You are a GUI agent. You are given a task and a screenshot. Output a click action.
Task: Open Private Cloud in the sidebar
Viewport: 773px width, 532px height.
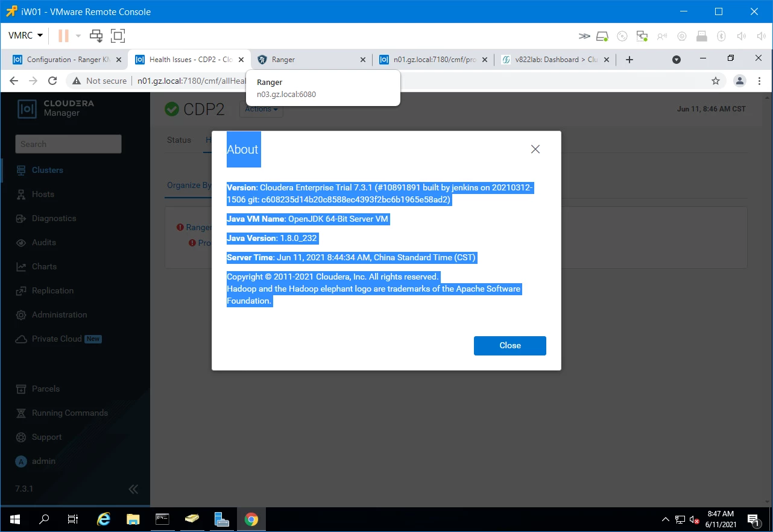tap(58, 339)
